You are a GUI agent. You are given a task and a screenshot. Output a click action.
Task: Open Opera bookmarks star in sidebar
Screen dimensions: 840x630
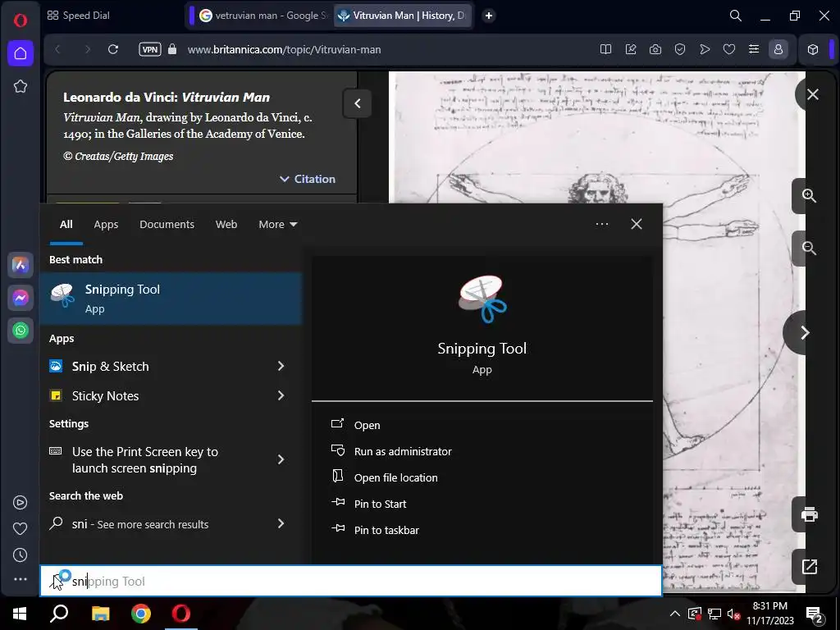pyautogui.click(x=21, y=86)
